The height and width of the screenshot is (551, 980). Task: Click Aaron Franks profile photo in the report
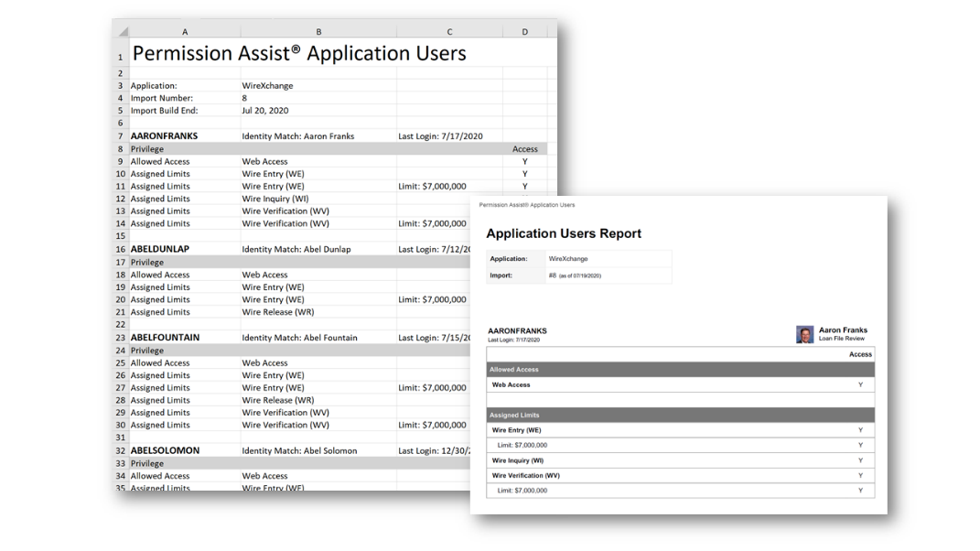[x=804, y=334]
